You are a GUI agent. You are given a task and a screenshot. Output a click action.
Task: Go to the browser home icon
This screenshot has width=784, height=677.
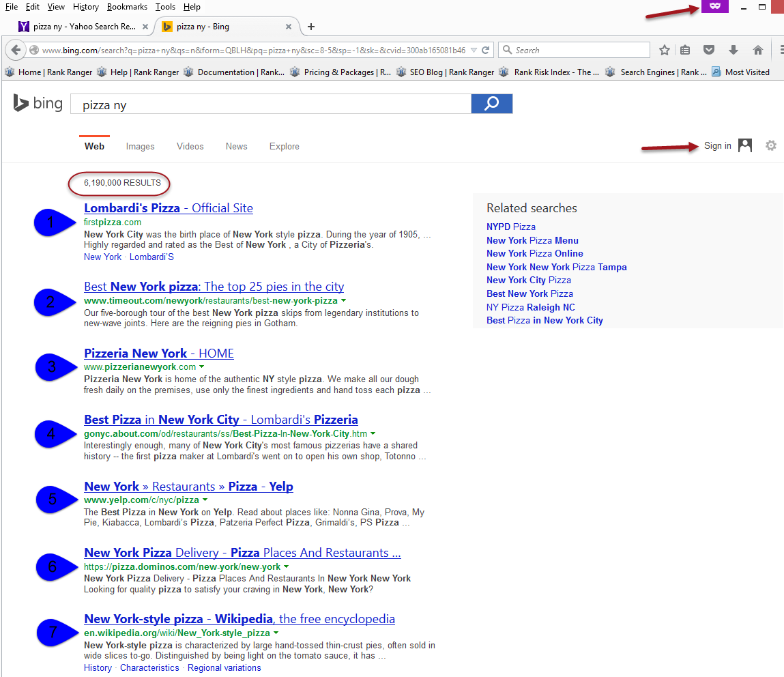coord(758,50)
